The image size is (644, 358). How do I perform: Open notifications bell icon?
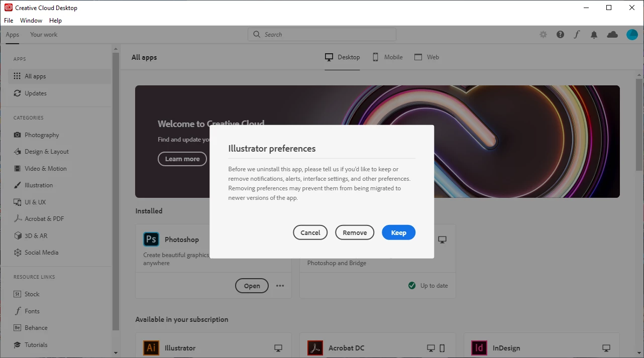pyautogui.click(x=594, y=35)
